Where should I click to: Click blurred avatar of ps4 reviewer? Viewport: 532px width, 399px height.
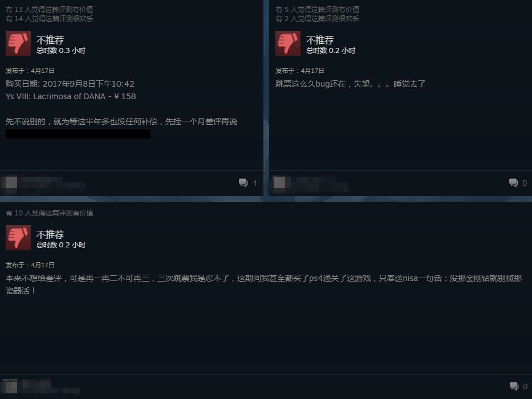(x=11, y=387)
